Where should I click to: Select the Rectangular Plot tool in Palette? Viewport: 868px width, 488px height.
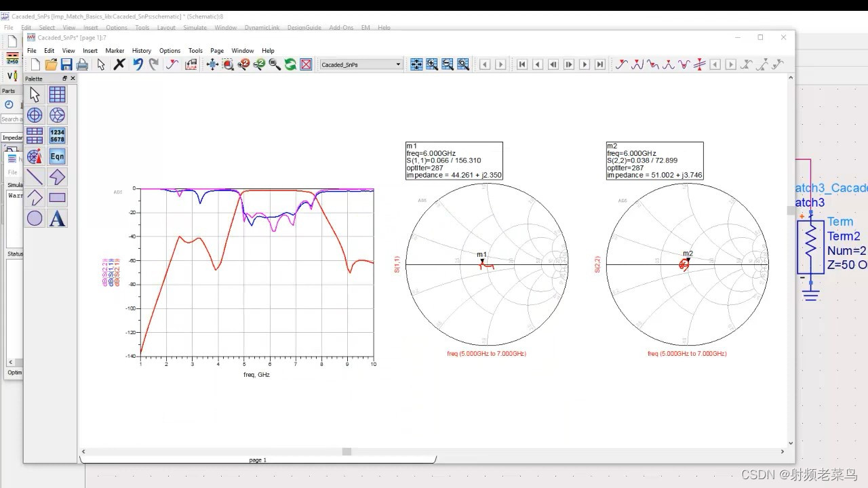point(57,95)
